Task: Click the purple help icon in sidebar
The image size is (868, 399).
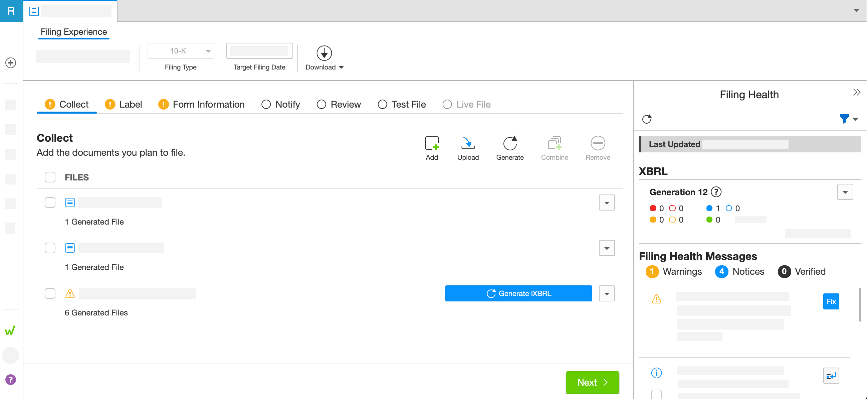Action: click(11, 379)
